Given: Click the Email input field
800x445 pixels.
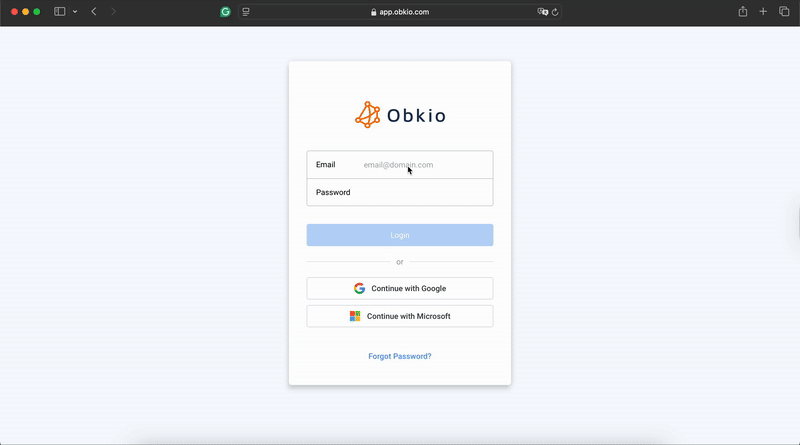Looking at the screenshot, I should (x=399, y=164).
